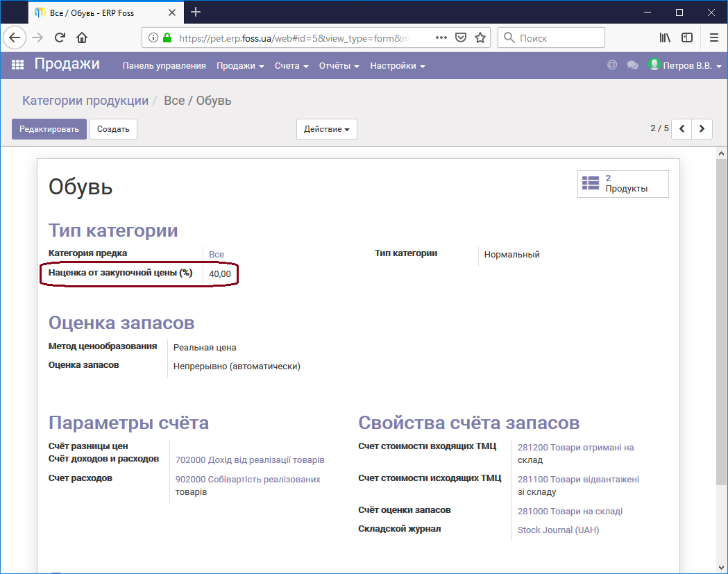Open the Firefox library icon
The height and width of the screenshot is (574, 728).
tap(665, 37)
